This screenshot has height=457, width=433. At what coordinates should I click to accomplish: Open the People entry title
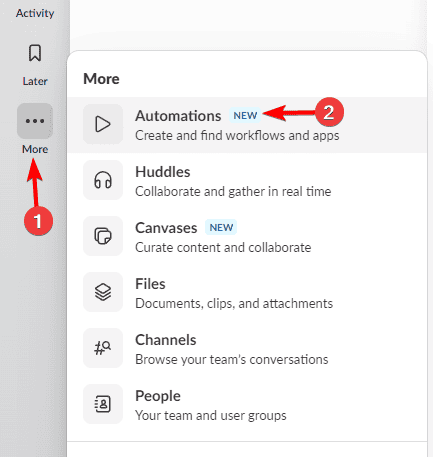[158, 396]
